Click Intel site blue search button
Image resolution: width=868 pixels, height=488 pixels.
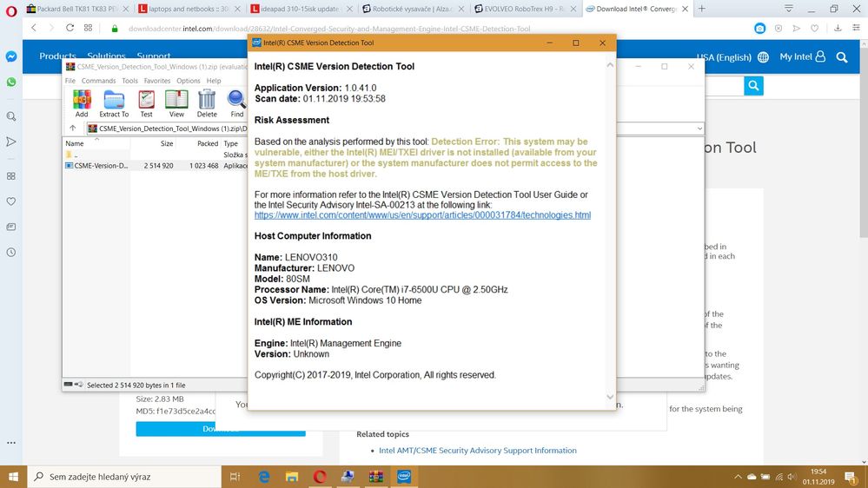[753, 85]
